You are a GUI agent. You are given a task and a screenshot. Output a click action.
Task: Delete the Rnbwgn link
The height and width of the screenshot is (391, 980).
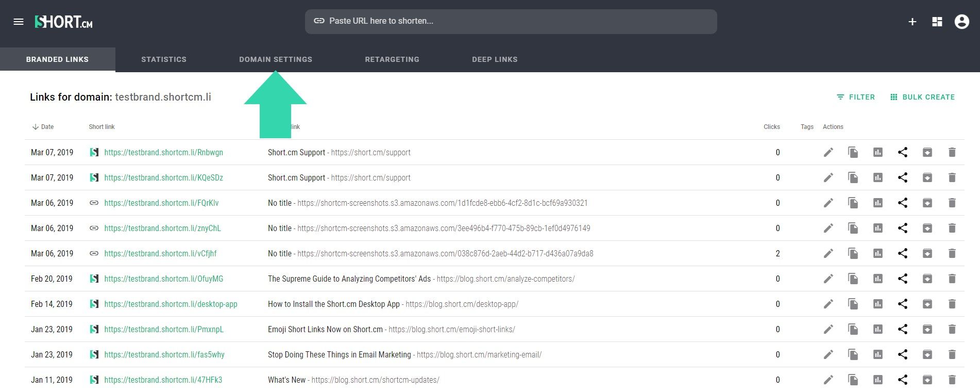pos(952,152)
